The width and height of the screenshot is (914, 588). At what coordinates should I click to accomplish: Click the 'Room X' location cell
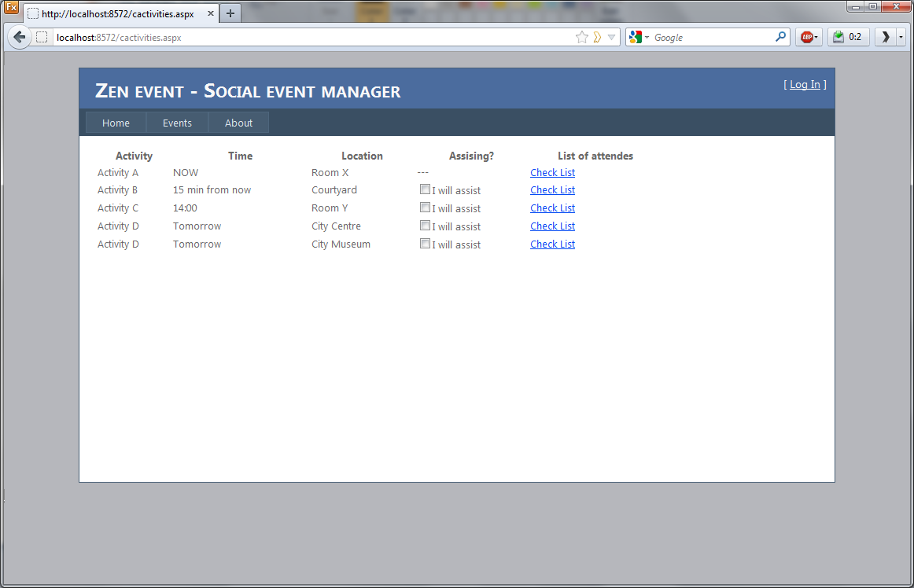[330, 172]
